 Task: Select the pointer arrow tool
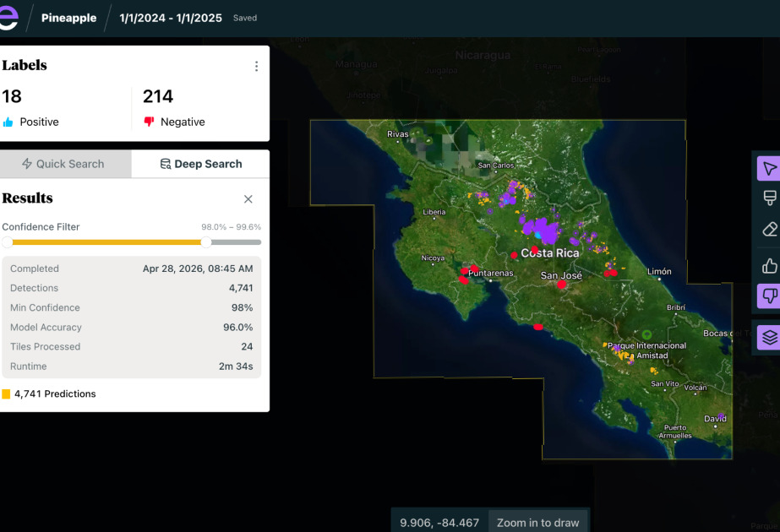[768, 168]
